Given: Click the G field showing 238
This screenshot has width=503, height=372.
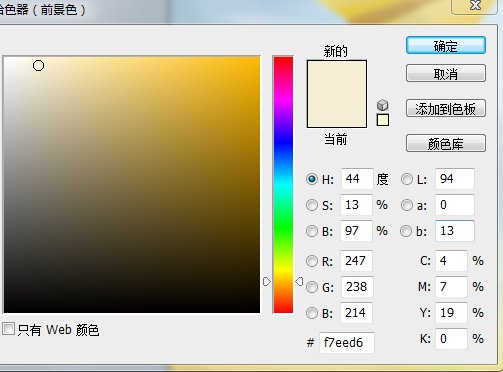Looking at the screenshot, I should click(357, 287).
